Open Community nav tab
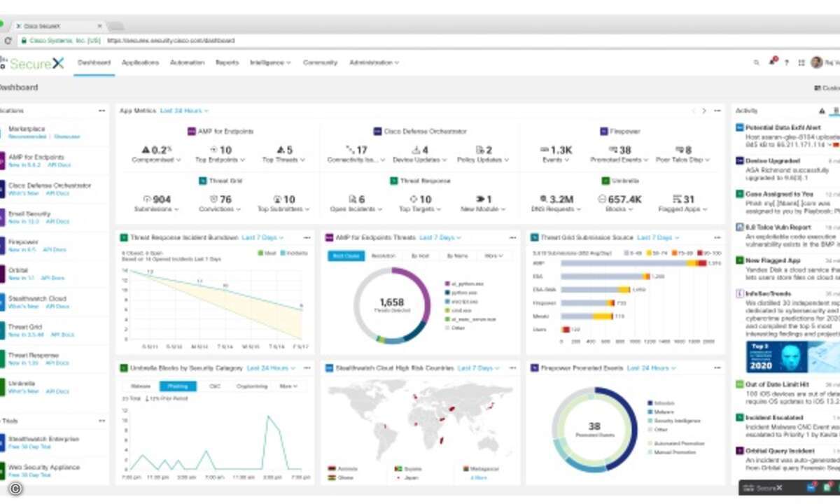The width and height of the screenshot is (840, 504). 320,62
